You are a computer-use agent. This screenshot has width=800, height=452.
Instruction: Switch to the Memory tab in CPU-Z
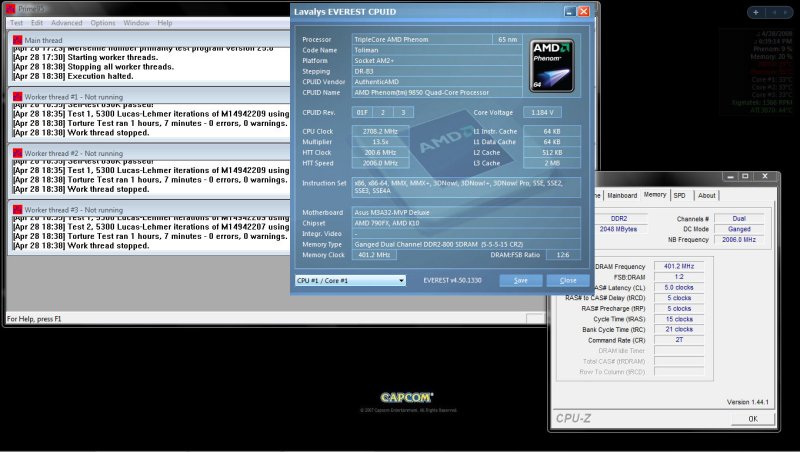(655, 195)
